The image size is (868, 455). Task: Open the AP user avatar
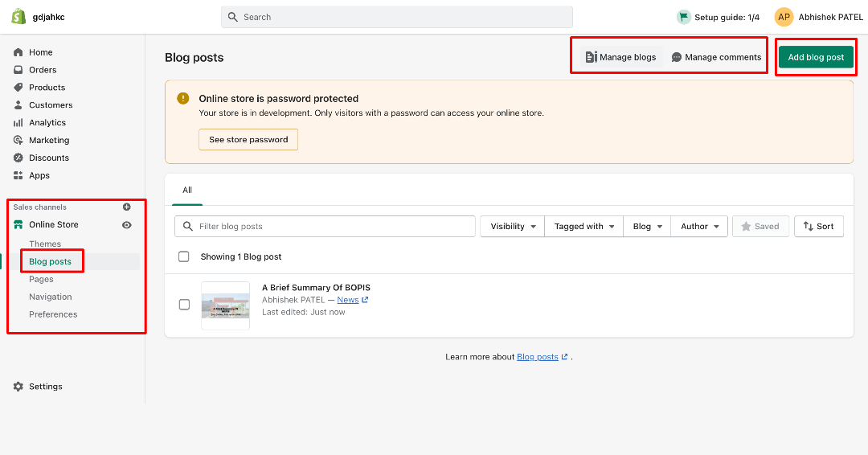pos(784,17)
